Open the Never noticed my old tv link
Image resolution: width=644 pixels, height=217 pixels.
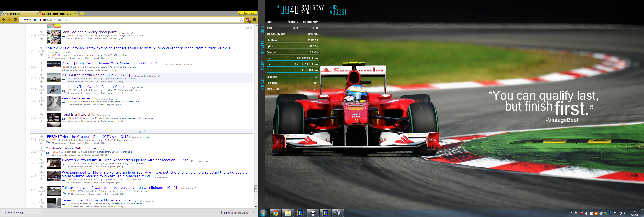pos(99,200)
